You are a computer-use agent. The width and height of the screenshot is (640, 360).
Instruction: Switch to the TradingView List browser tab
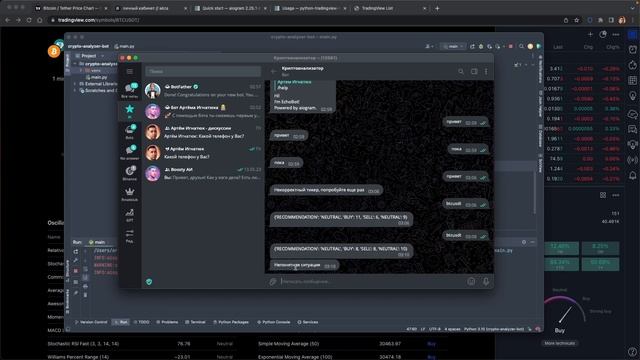(x=390, y=8)
